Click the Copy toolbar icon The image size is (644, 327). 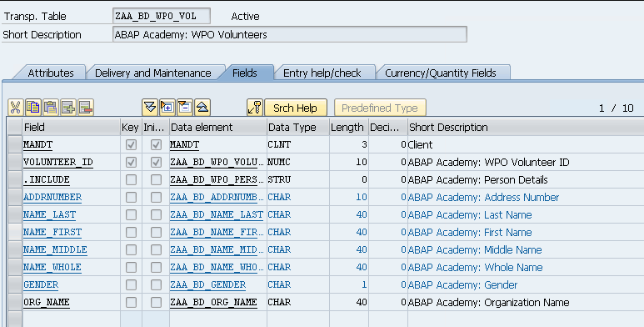(x=33, y=108)
